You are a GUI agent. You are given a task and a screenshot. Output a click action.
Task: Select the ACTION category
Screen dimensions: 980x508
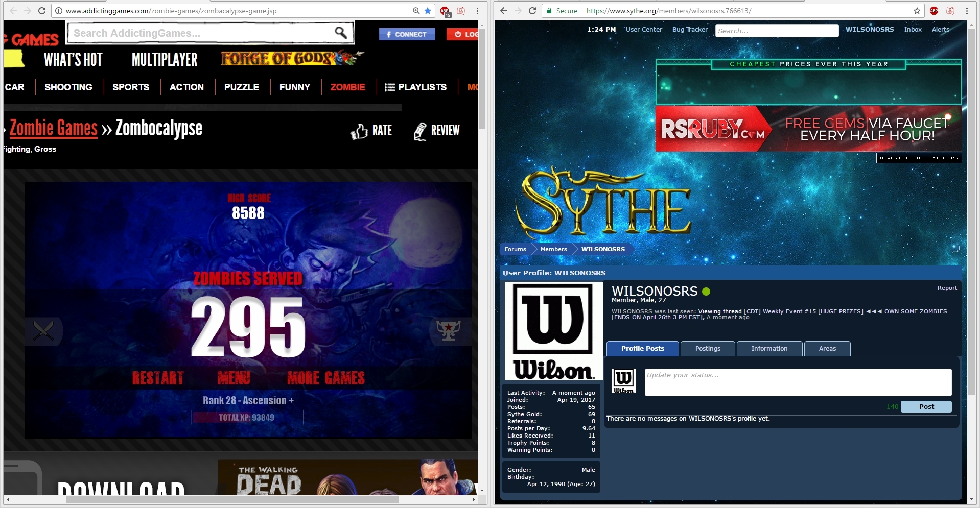[186, 87]
